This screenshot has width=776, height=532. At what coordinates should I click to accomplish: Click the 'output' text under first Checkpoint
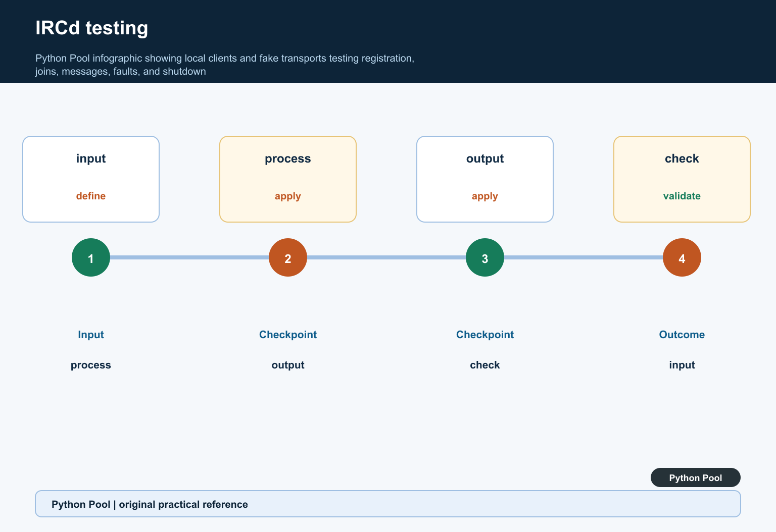[288, 365]
